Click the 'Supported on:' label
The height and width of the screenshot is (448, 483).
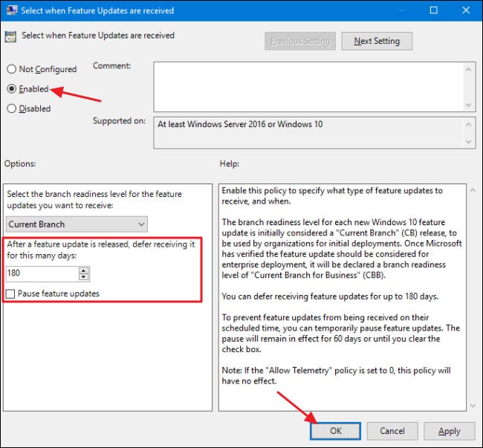click(119, 120)
